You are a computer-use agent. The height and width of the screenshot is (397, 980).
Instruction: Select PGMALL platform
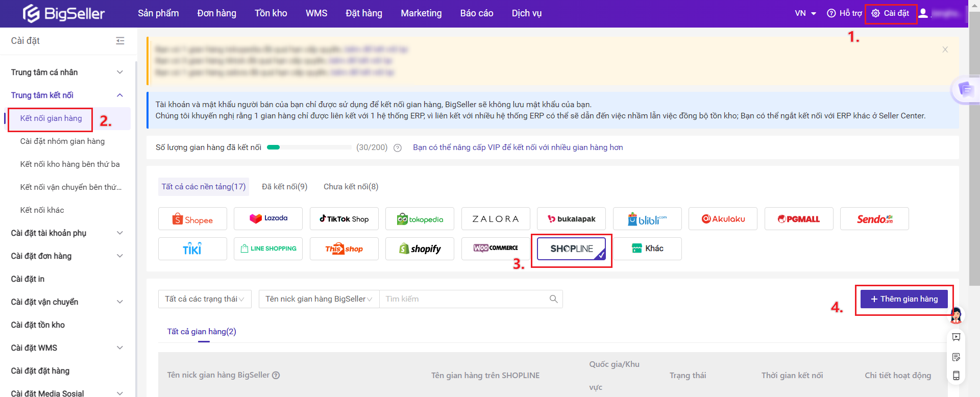[799, 219]
